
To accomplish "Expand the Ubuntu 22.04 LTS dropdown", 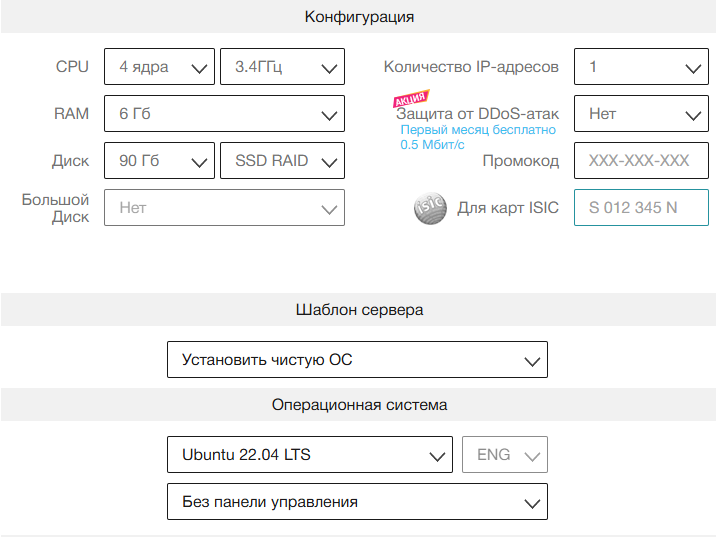I will pos(310,455).
